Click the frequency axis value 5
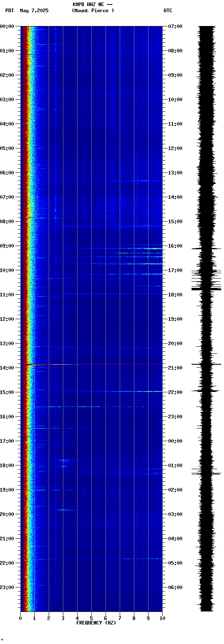This screenshot has height=644, width=224. point(91,618)
